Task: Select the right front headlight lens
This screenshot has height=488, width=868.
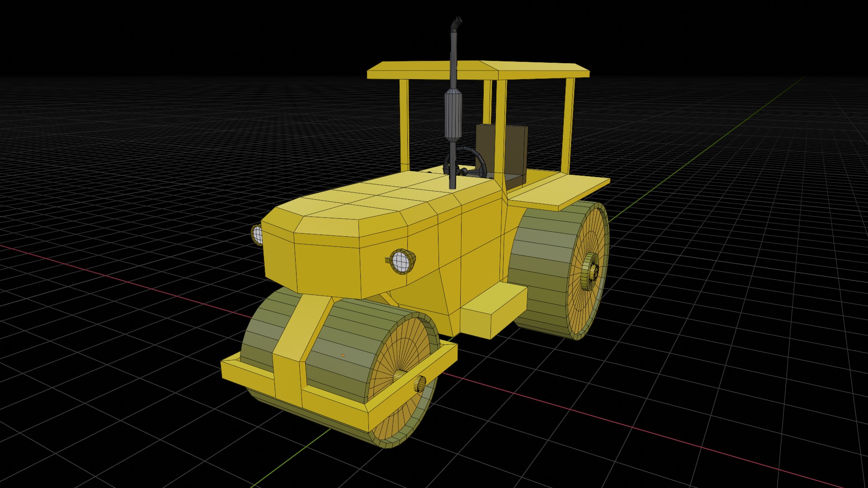Action: point(401,262)
